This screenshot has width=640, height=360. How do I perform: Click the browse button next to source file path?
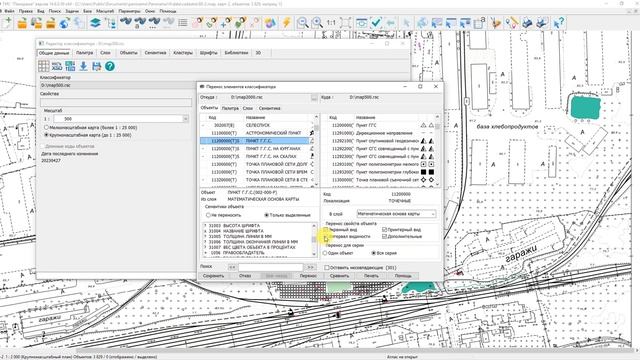tap(314, 98)
